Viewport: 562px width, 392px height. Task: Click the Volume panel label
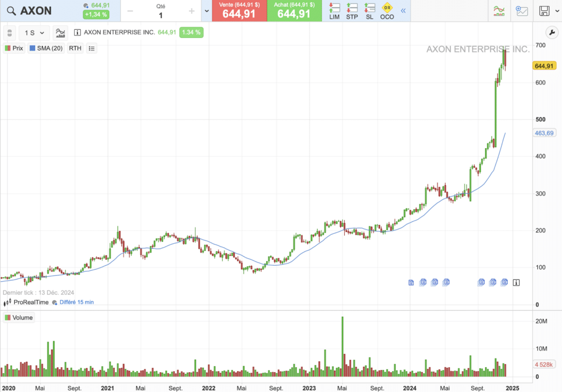[19, 317]
